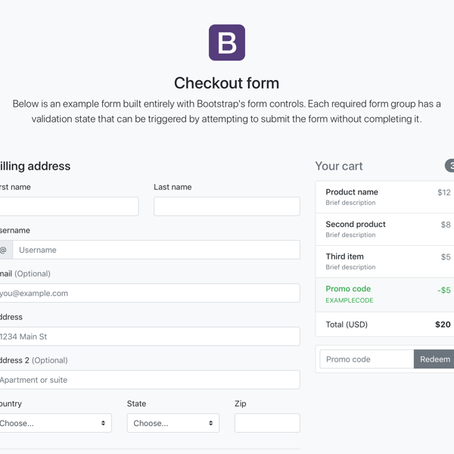The width and height of the screenshot is (454, 454).
Task: Select the Second product cart item
Action: (x=385, y=229)
